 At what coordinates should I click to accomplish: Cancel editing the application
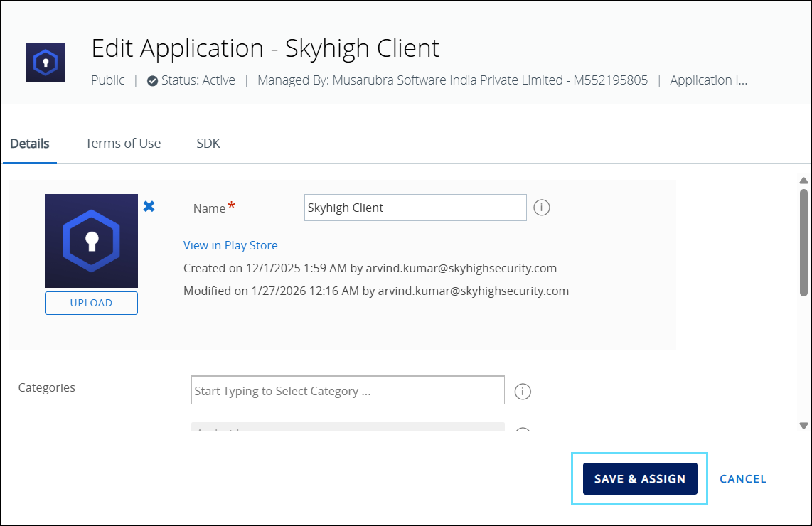(743, 479)
